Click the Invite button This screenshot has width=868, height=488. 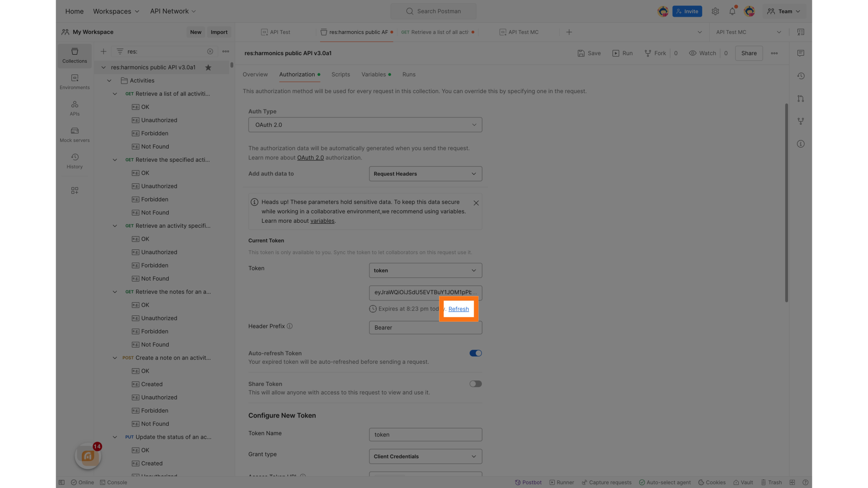pos(687,11)
